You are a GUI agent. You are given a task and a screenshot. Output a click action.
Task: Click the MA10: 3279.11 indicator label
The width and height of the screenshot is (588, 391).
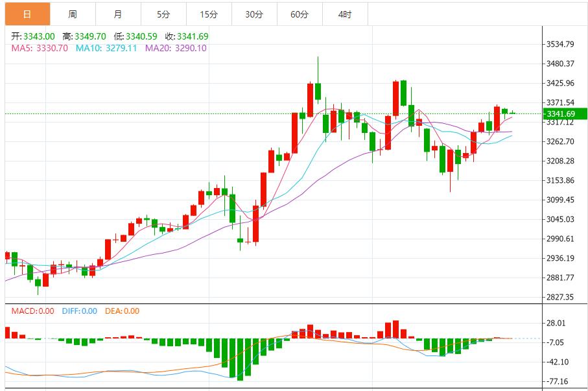106,48
